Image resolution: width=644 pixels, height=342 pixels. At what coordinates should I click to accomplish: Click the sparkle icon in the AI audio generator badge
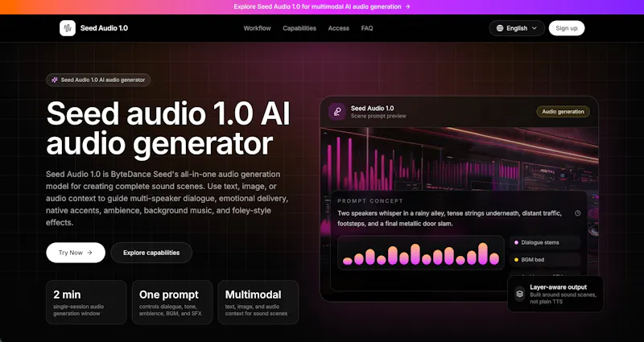pos(55,80)
